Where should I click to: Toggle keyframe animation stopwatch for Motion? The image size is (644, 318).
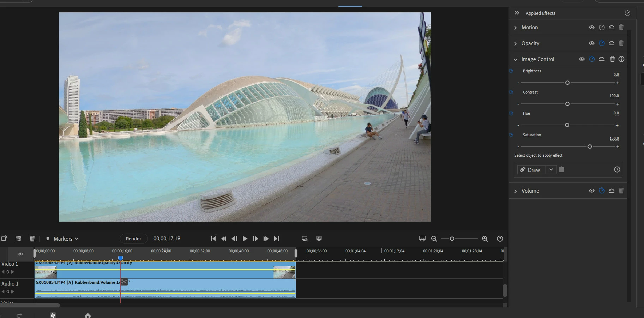(x=602, y=27)
